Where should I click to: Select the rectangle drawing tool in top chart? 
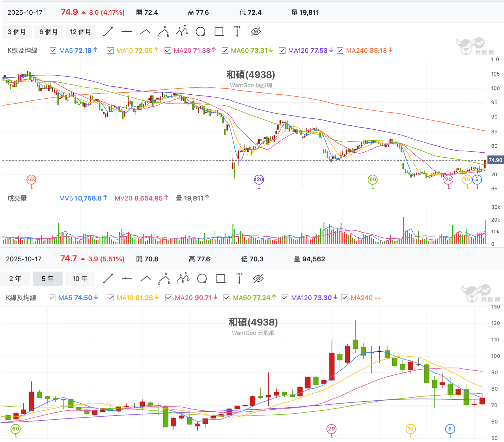(219, 32)
